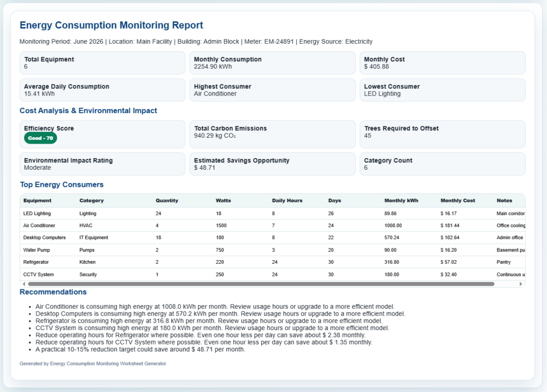
Task: Click the Monthly Cost column header
Action: click(x=458, y=200)
